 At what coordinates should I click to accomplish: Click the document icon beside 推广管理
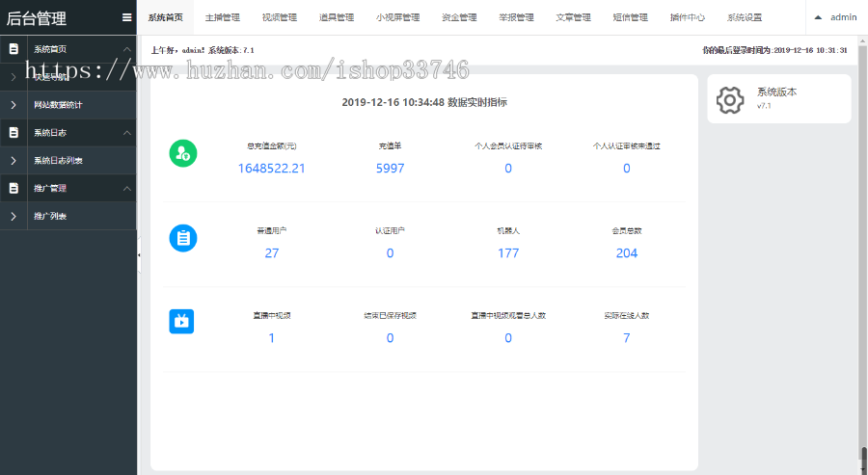pyautogui.click(x=14, y=188)
